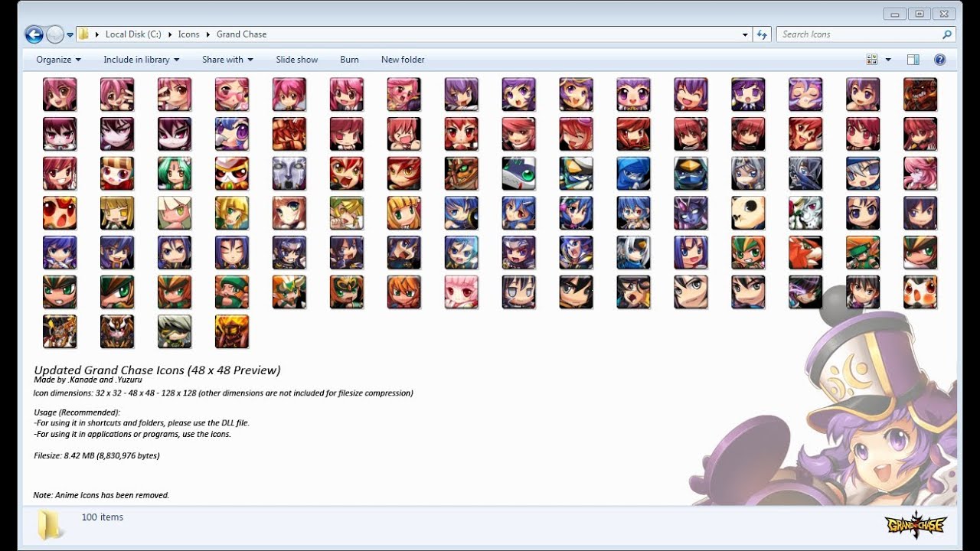Click the refresh icon in the address bar
This screenshot has width=980, height=551.
pos(762,34)
